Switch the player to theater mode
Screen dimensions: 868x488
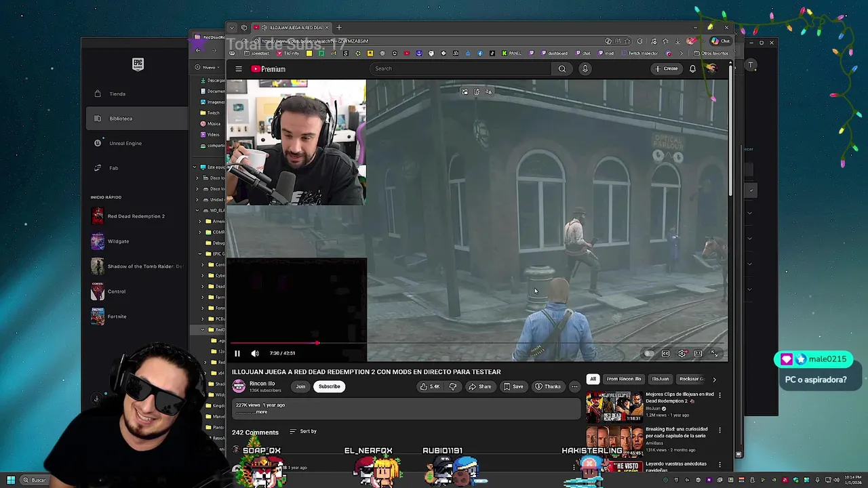(698, 353)
